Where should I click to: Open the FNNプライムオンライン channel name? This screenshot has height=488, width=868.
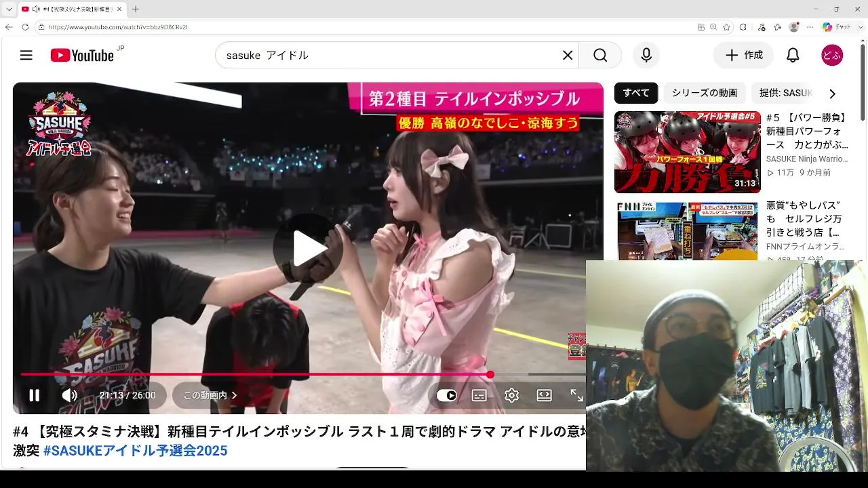pyautogui.click(x=806, y=247)
